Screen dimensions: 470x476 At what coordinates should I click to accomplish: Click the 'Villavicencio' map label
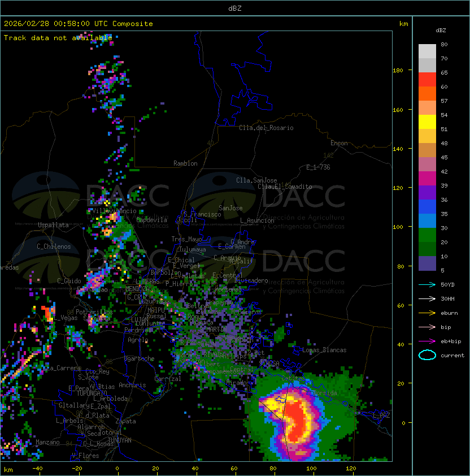coord(114,211)
